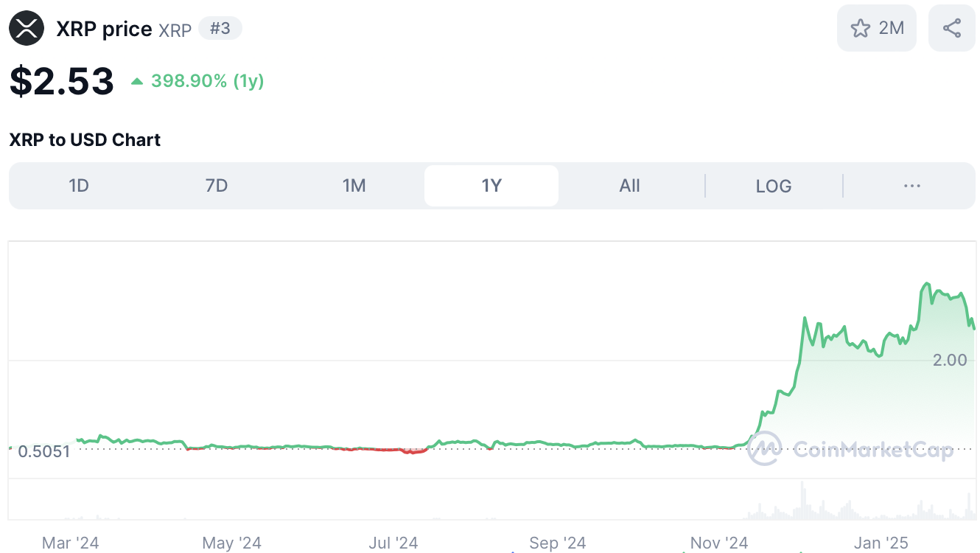Image resolution: width=980 pixels, height=553 pixels.
Task: Click the Nov '24 x-axis label
Action: [718, 543]
